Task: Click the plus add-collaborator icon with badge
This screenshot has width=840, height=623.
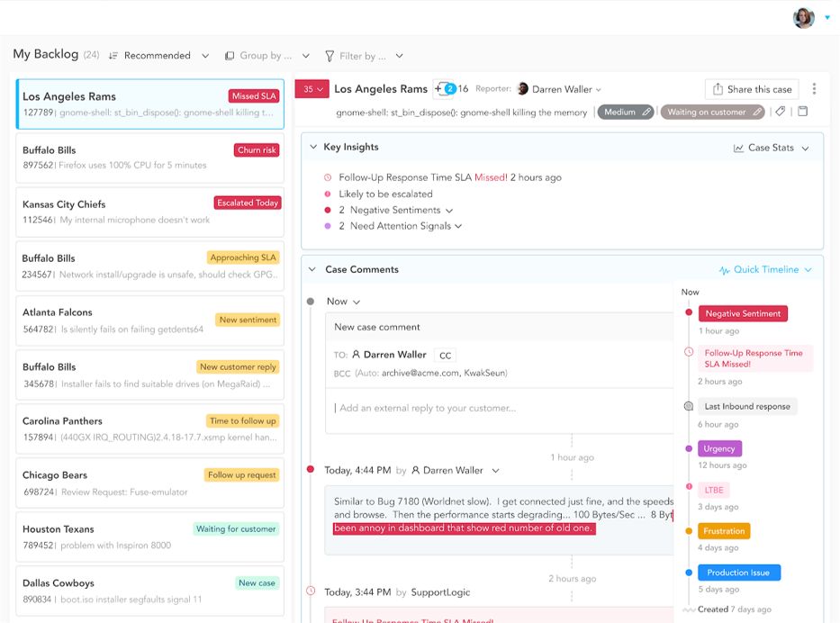Action: pos(445,88)
